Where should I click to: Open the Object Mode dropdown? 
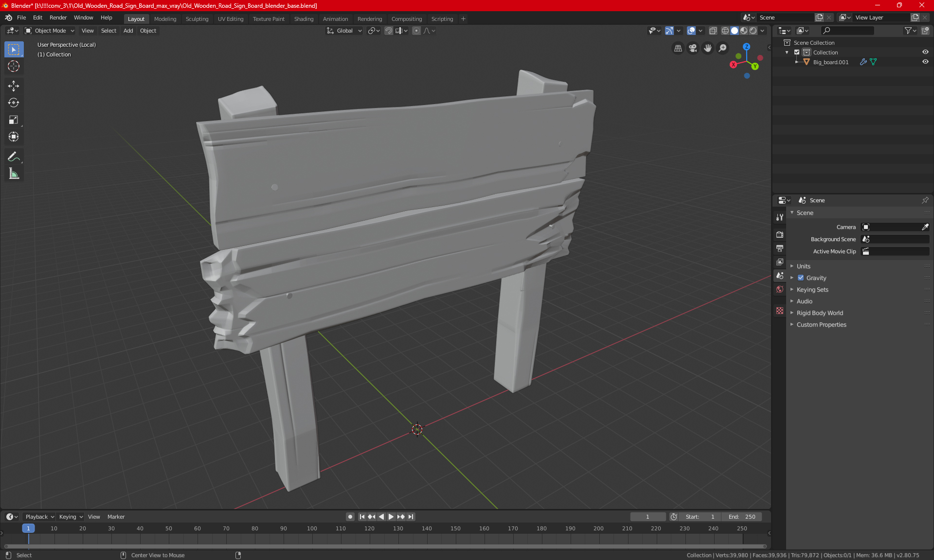50,31
